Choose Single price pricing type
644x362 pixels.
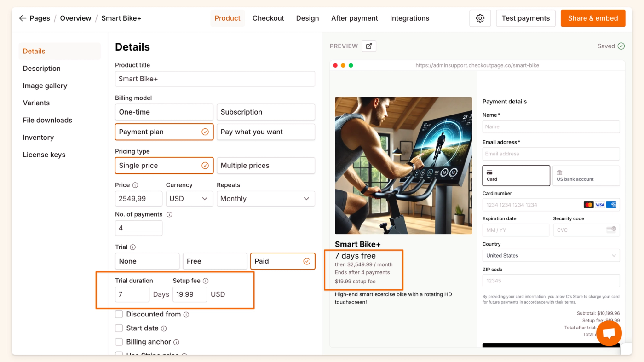164,166
